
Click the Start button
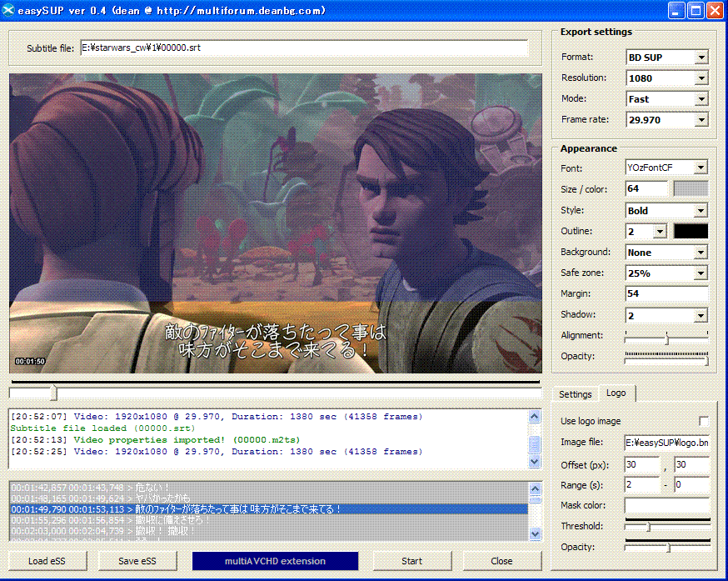pyautogui.click(x=411, y=561)
